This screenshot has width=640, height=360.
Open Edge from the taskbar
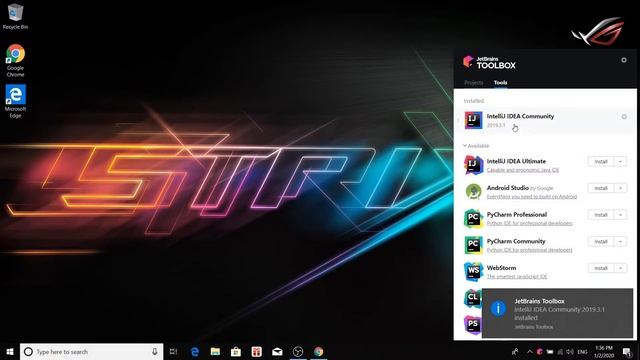pos(195,351)
